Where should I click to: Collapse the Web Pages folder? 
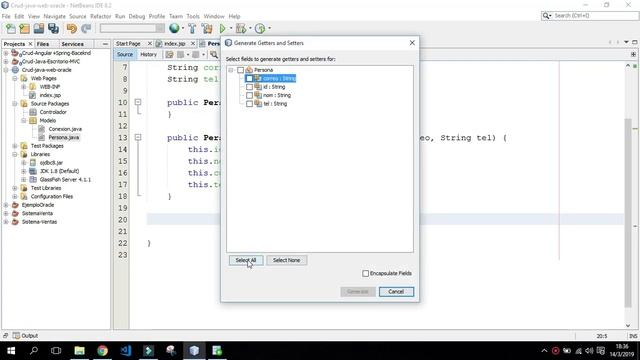click(x=15, y=78)
